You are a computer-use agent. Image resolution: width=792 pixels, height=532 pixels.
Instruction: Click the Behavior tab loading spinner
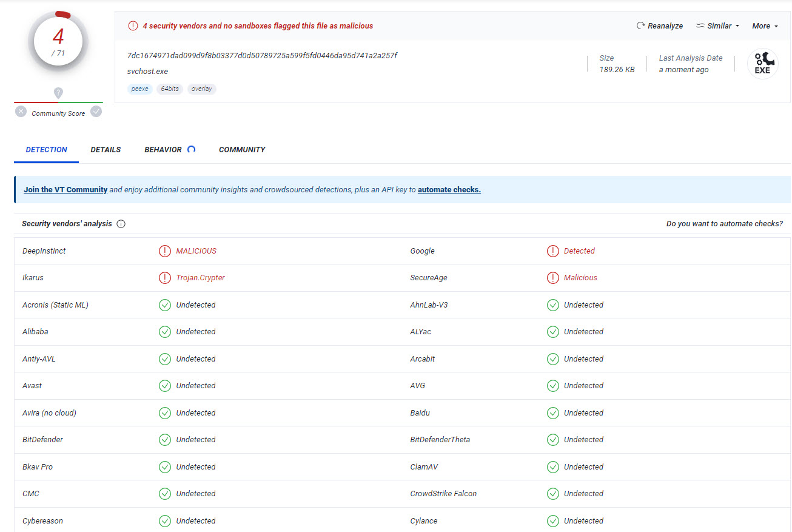191,149
